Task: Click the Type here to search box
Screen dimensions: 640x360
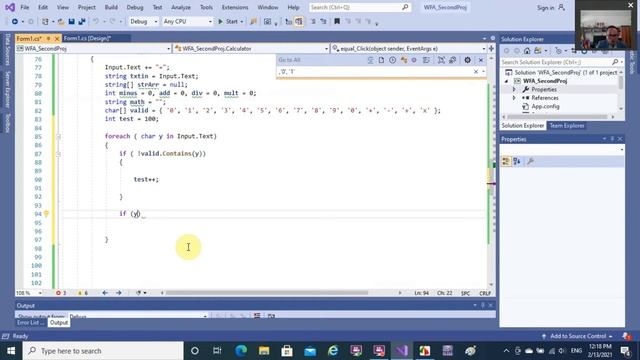Action: [103, 351]
